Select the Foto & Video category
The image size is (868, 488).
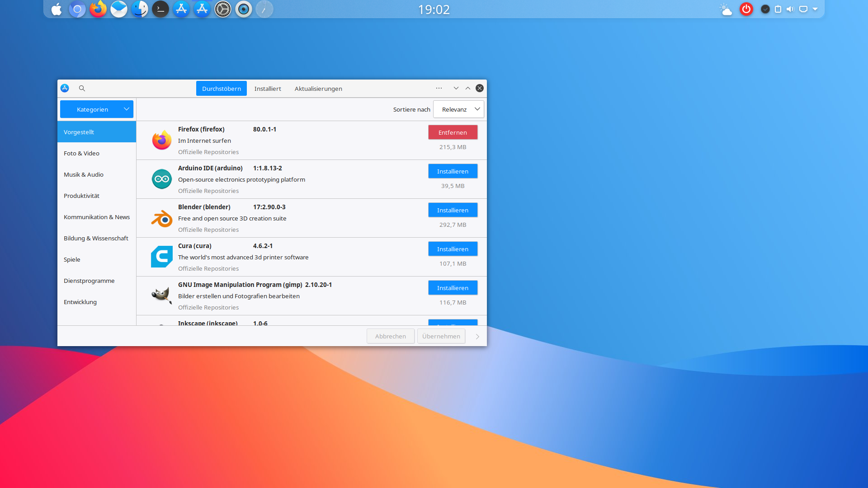[97, 153]
